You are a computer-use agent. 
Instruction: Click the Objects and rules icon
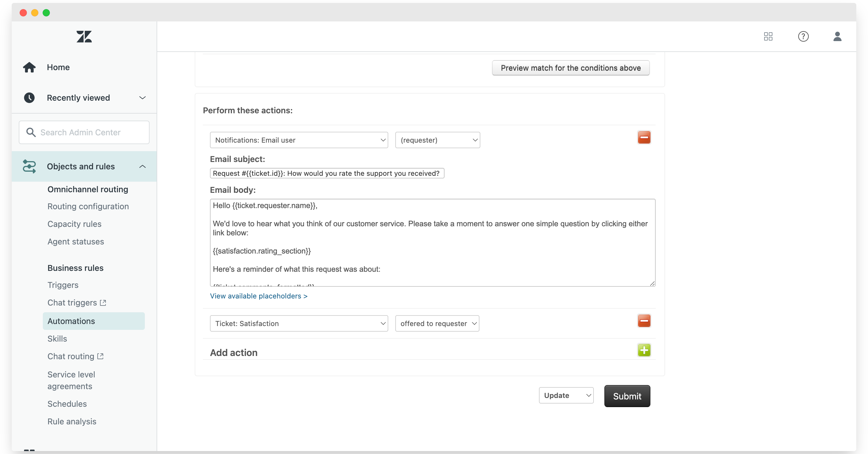click(x=29, y=166)
